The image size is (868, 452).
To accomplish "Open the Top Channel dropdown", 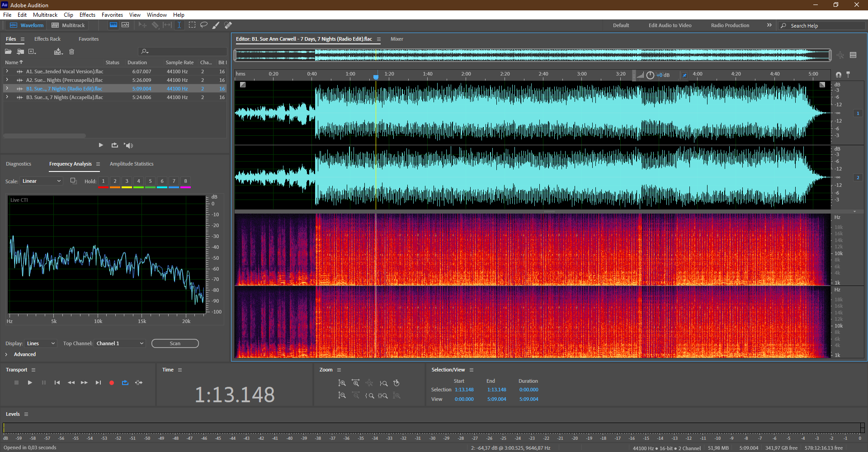I will tap(120, 343).
